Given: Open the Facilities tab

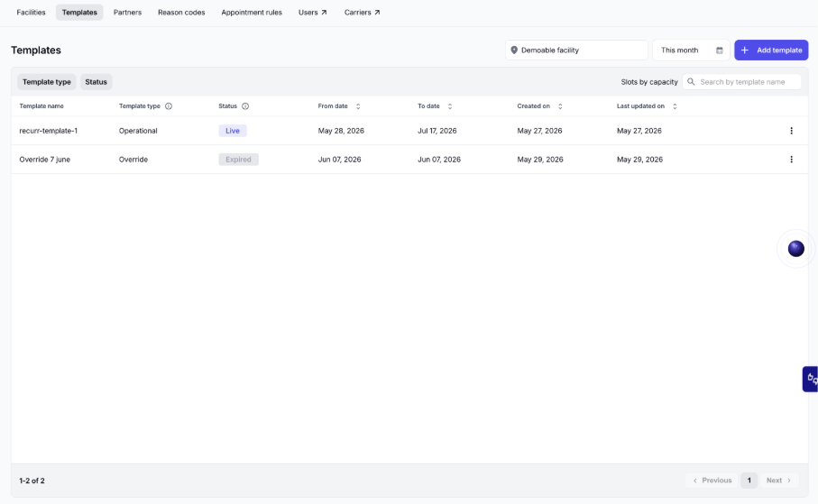Looking at the screenshot, I should 31,12.
